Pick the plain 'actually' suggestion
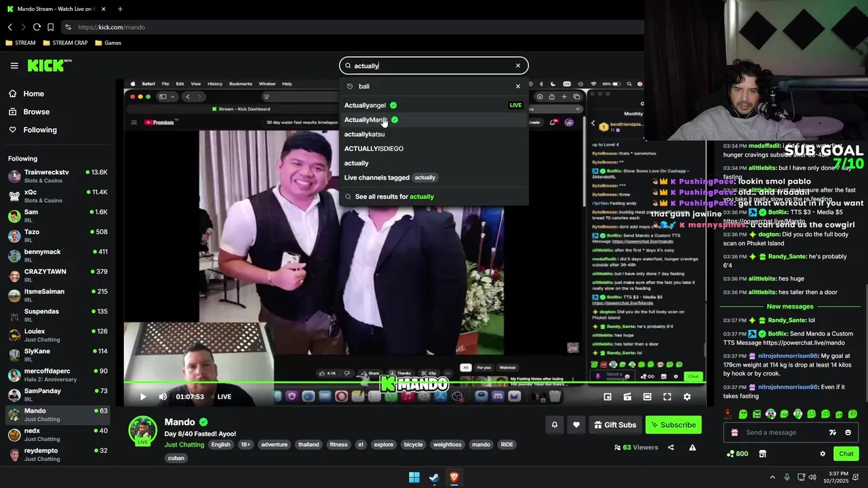Viewport: 868px width, 488px height. click(x=433, y=163)
